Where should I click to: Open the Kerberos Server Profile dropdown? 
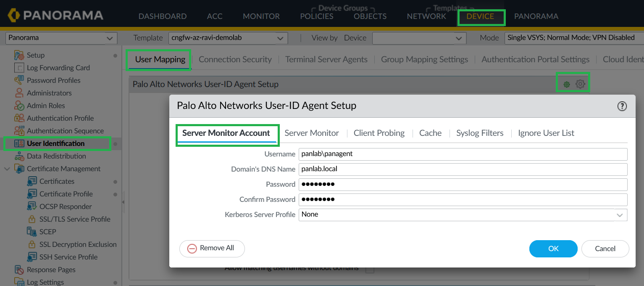coord(620,214)
